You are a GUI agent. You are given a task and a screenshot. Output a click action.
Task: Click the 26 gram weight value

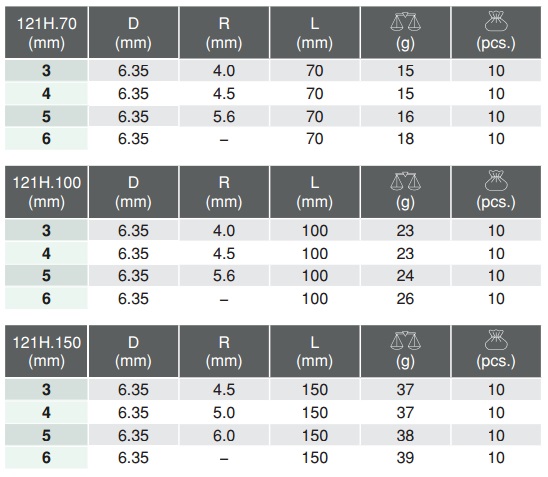click(405, 299)
